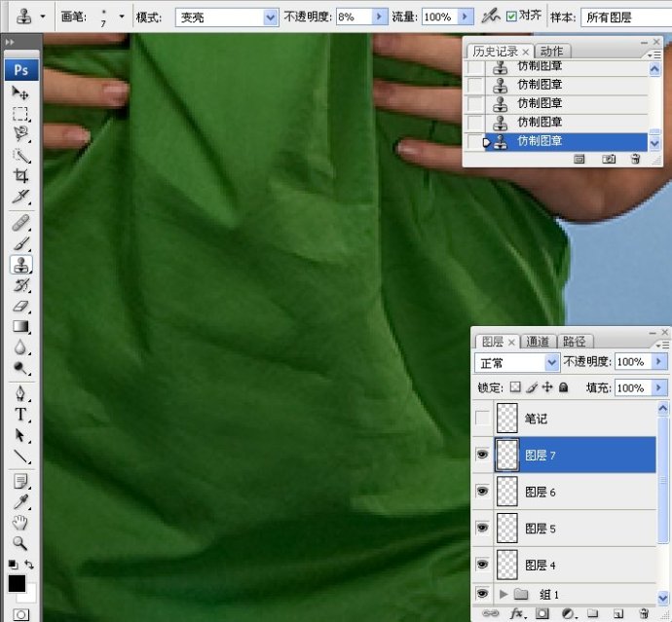The image size is (672, 622).
Task: Create new snapshot in History panel
Action: click(x=609, y=159)
